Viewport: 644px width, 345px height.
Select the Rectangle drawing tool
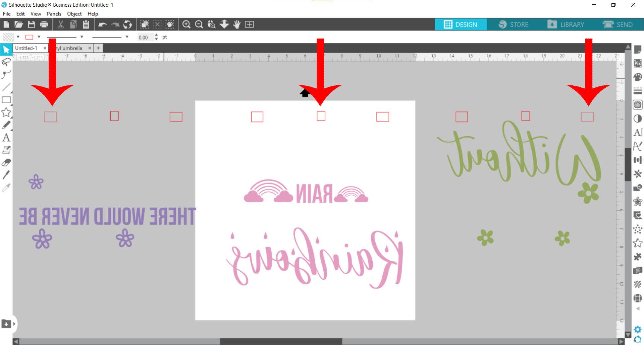[x=6, y=100]
